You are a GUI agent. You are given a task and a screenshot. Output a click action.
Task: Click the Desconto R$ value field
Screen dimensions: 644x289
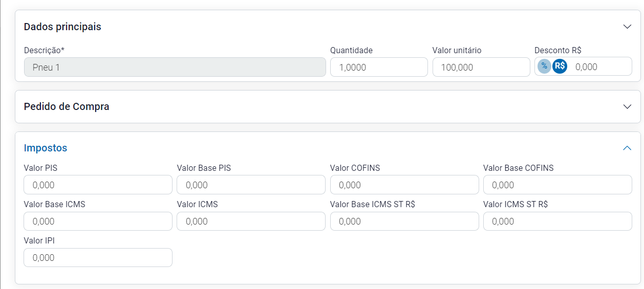click(x=598, y=67)
